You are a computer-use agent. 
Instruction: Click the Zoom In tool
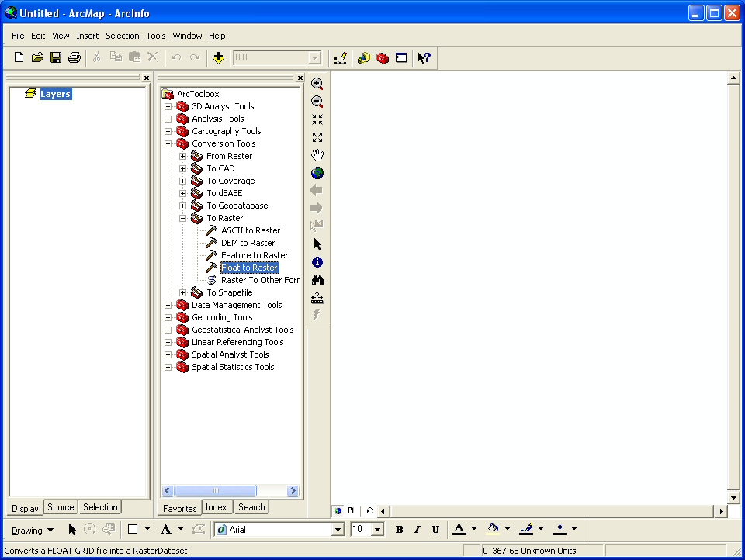[x=317, y=83]
